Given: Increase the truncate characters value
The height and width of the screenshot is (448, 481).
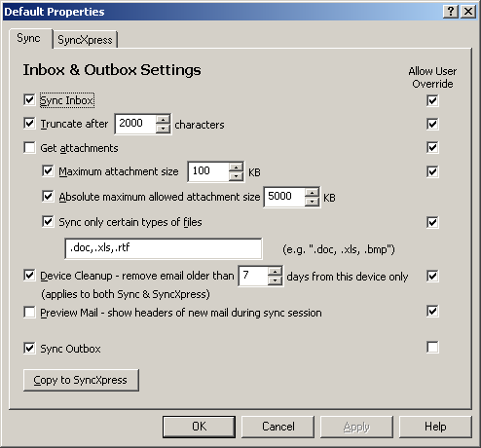Looking at the screenshot, I should (163, 119).
